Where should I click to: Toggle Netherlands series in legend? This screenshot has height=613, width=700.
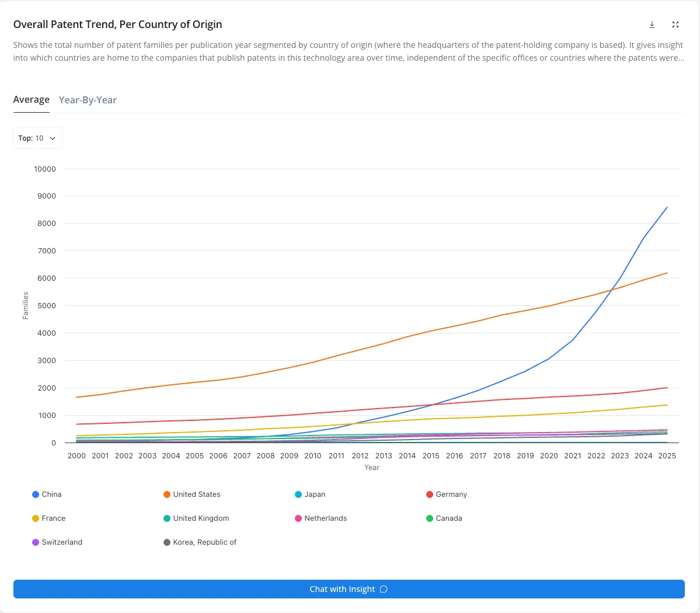pyautogui.click(x=321, y=518)
